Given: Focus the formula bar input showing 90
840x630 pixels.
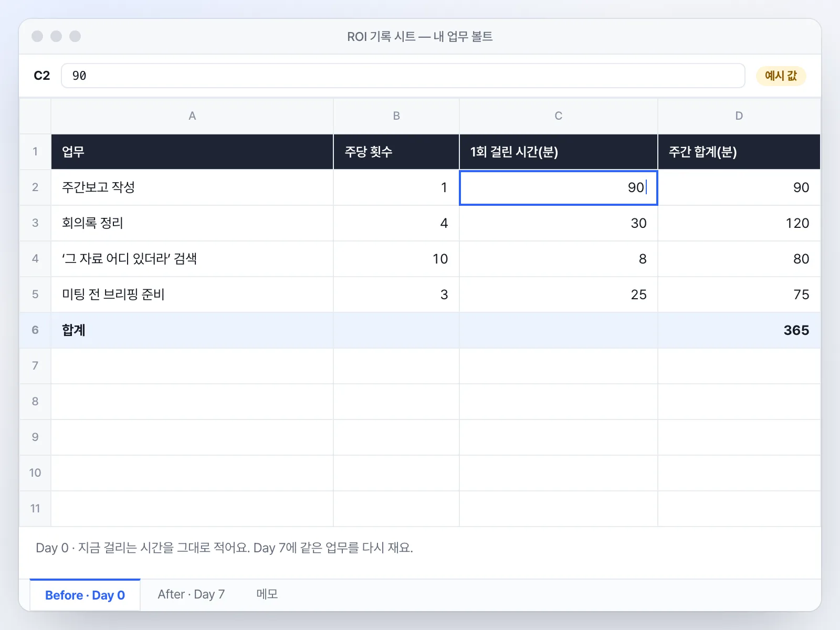Looking at the screenshot, I should (x=403, y=76).
